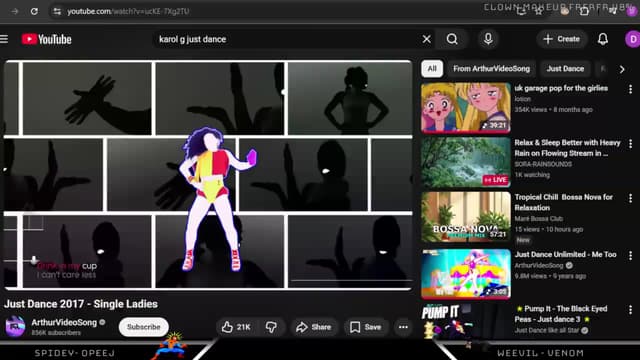Open the Pump It thumbnail

point(466,322)
